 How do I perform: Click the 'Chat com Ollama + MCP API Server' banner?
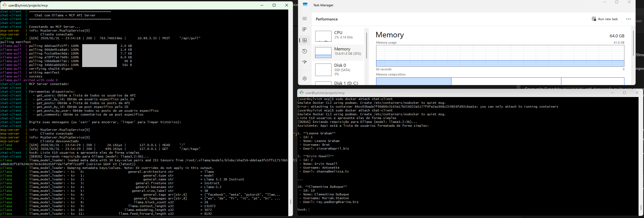[x=65, y=15]
